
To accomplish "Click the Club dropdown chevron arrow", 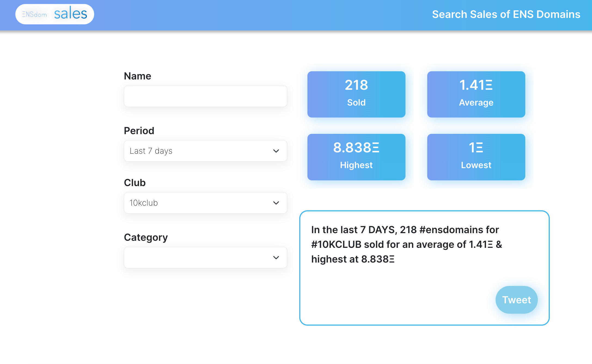I will tap(276, 203).
